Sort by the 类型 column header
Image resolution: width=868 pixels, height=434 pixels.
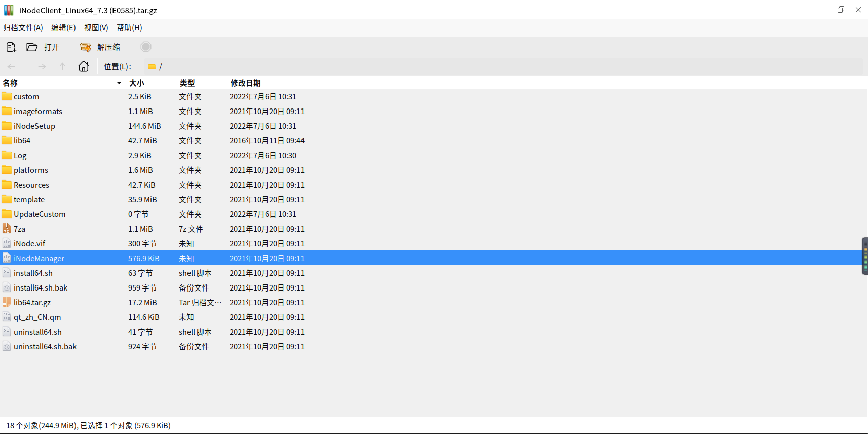pyautogui.click(x=187, y=83)
